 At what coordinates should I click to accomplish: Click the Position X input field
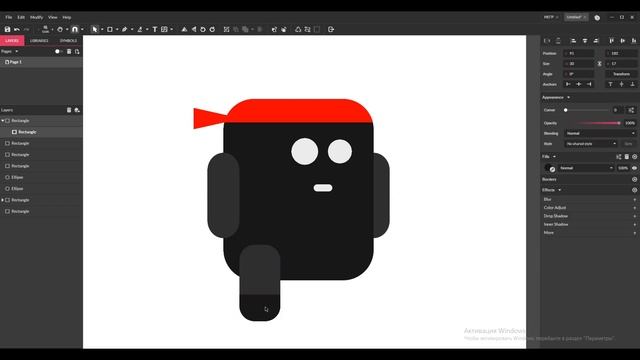[x=579, y=53]
